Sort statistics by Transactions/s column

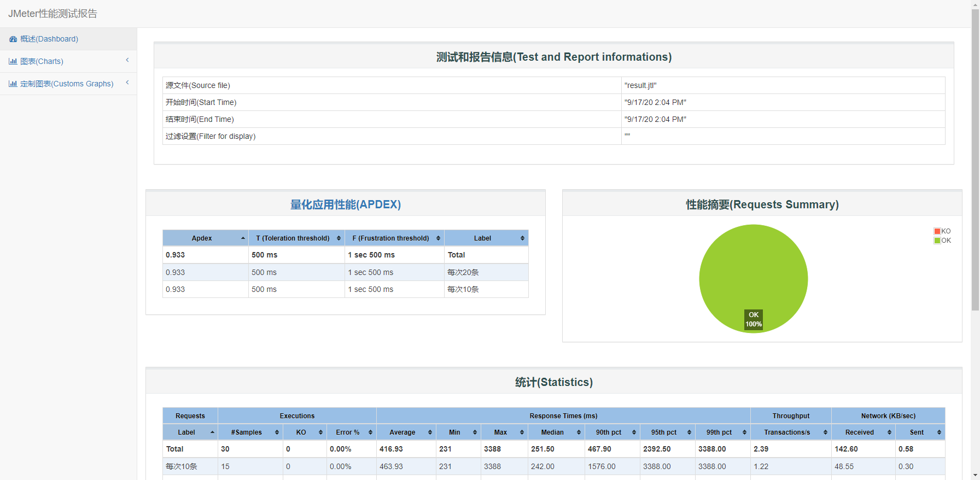pos(791,432)
